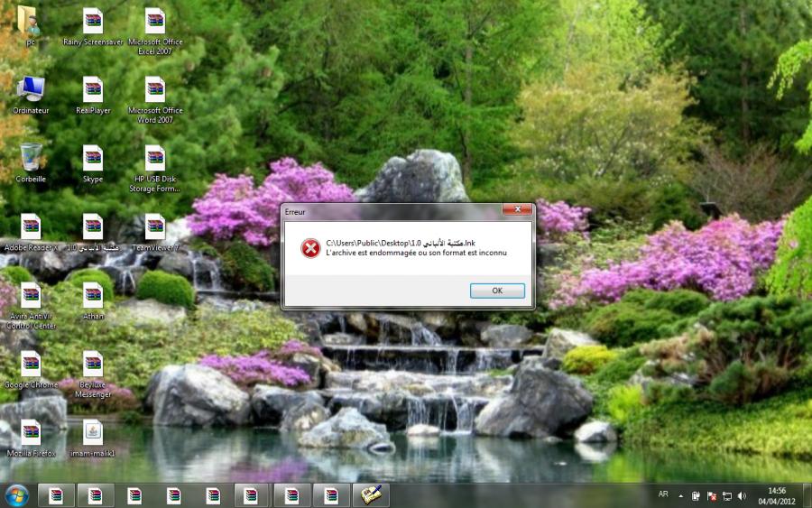The height and width of the screenshot is (508, 812).
Task: Select the TeamViewer 7 shortcut
Action: click(155, 227)
